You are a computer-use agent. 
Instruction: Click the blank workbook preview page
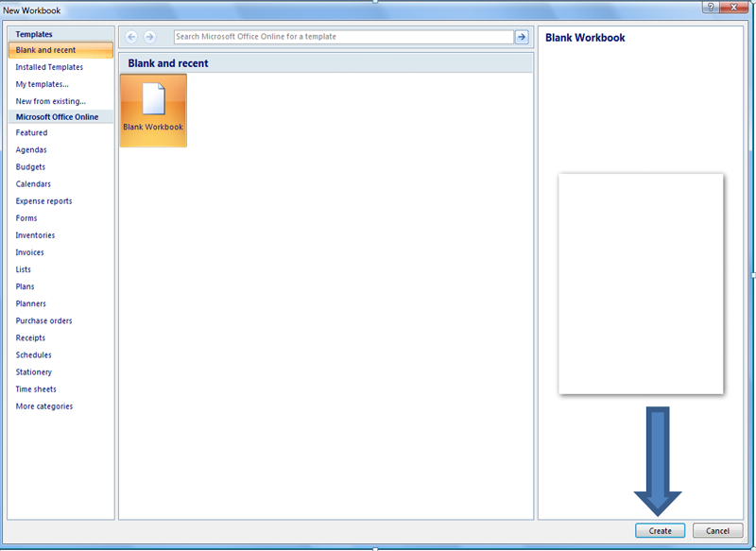pyautogui.click(x=641, y=284)
